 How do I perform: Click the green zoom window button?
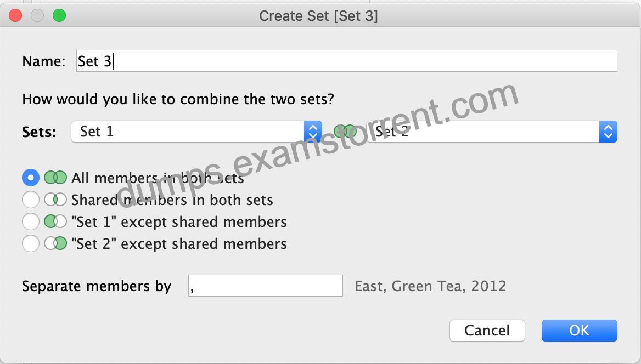59,16
